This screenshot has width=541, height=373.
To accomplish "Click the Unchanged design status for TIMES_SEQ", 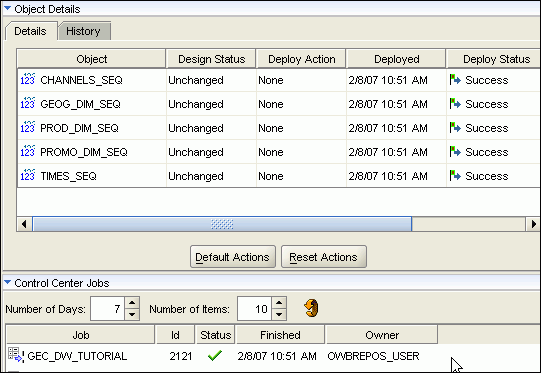I will point(196,176).
